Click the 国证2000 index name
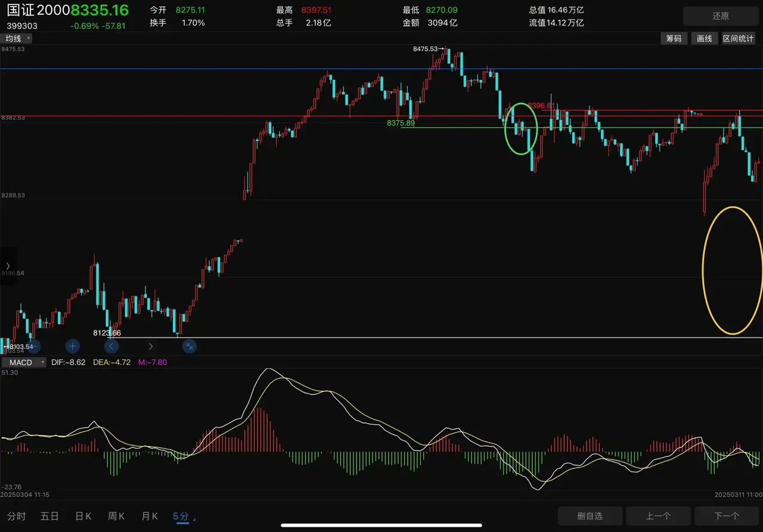The image size is (763, 532). click(x=38, y=10)
